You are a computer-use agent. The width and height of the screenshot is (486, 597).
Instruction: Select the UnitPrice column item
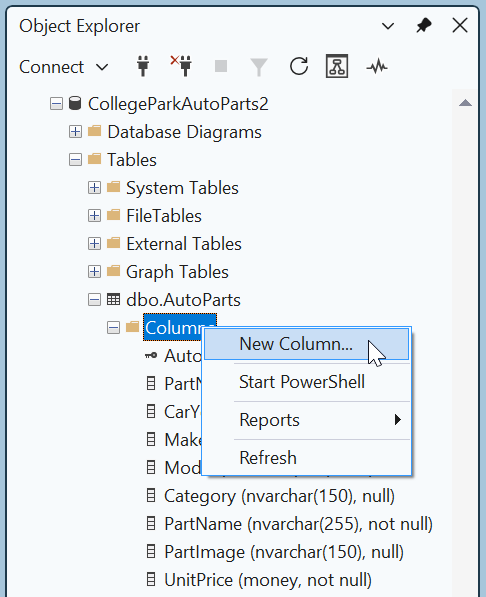(268, 580)
